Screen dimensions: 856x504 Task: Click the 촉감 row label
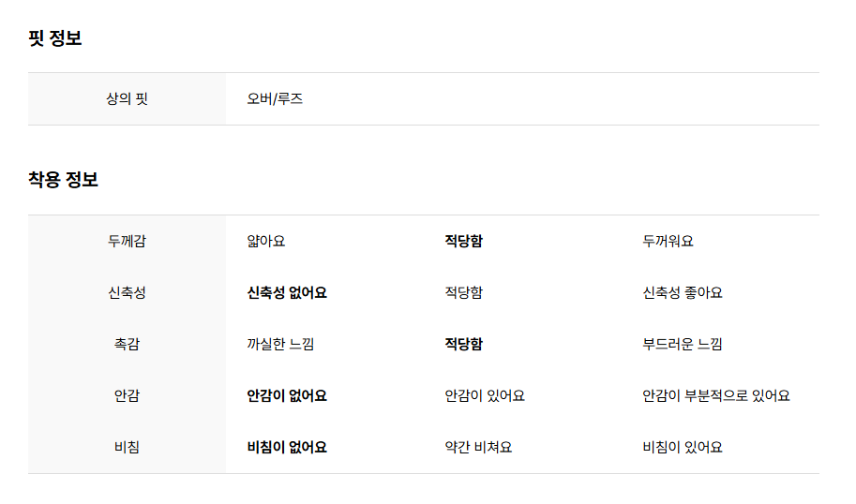127,344
